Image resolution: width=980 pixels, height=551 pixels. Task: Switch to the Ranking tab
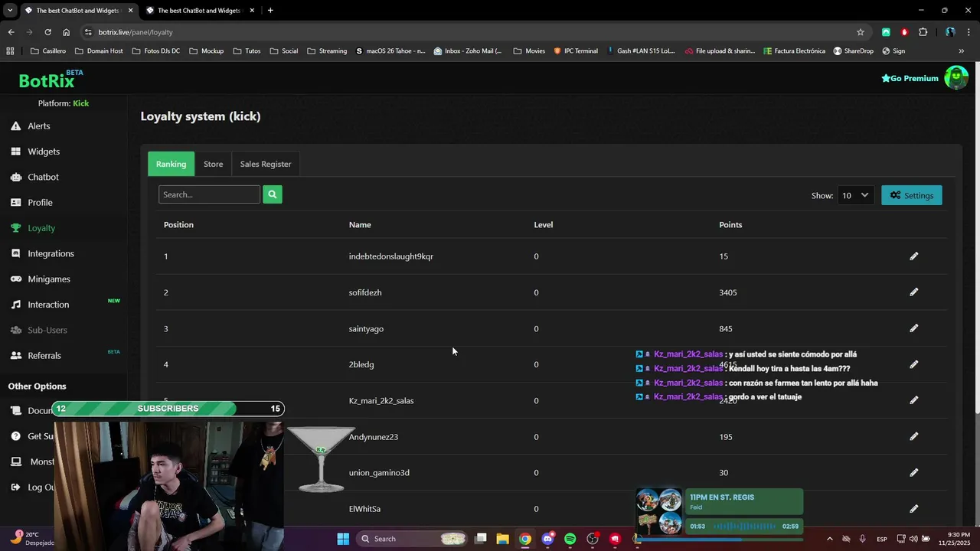[x=171, y=164]
